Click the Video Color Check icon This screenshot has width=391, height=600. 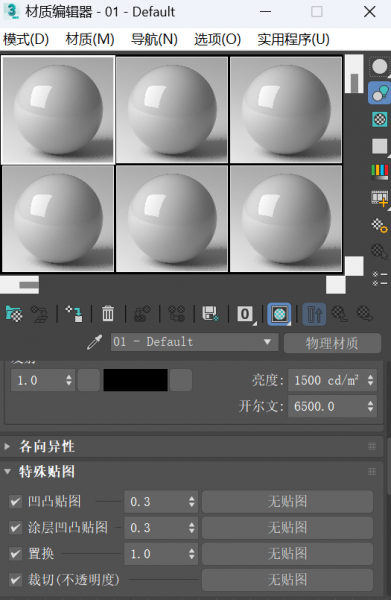[x=380, y=172]
